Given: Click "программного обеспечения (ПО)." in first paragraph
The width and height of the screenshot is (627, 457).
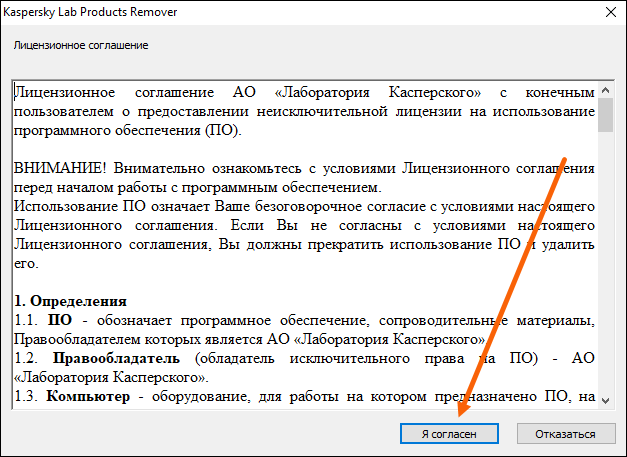Looking at the screenshot, I should (x=128, y=130).
